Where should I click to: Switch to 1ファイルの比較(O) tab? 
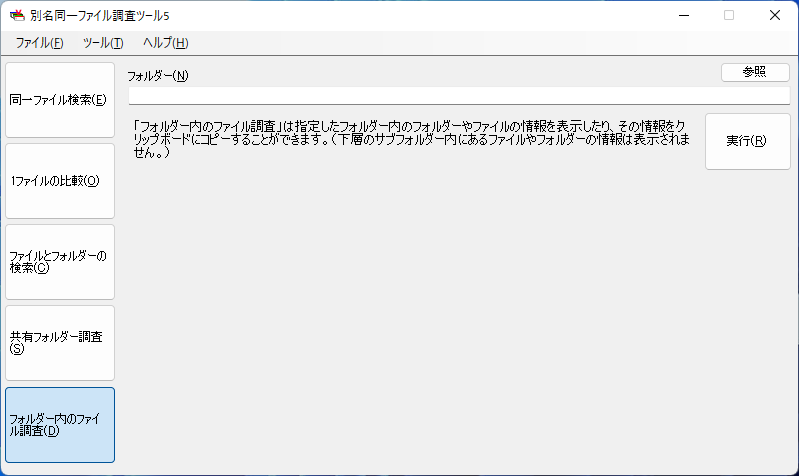pos(60,181)
